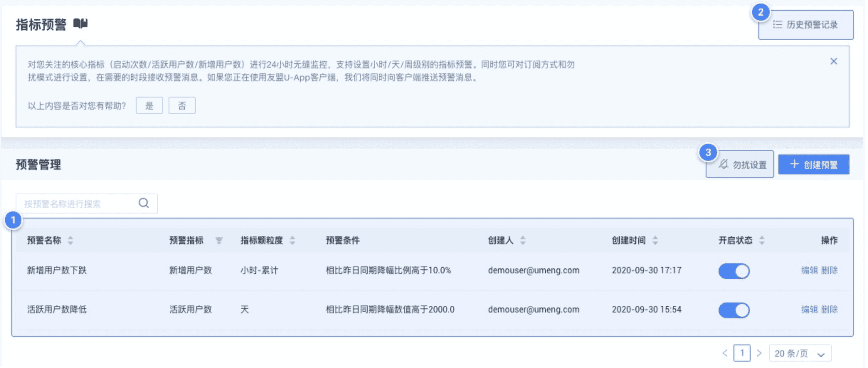
Task: Open the book help icon beside 指标预警
Action: 80,24
